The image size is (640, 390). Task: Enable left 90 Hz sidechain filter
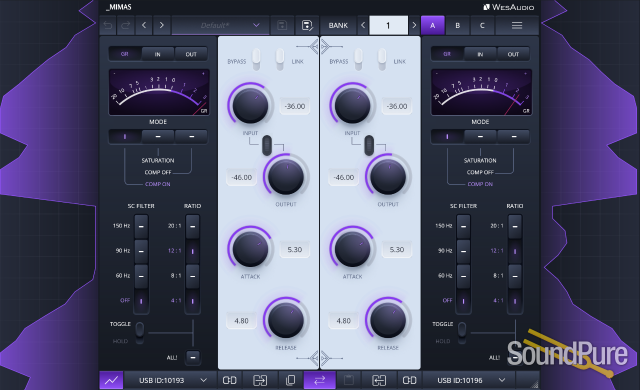point(141,251)
